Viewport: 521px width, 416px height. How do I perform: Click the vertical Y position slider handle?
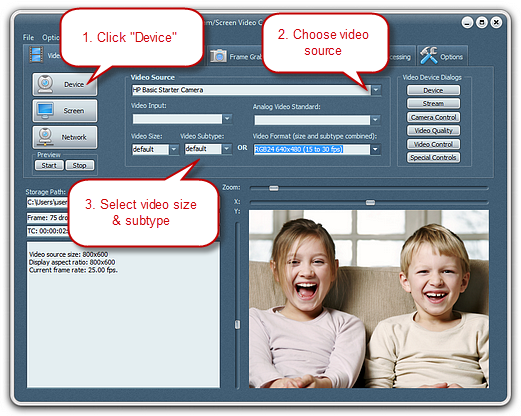click(237, 324)
